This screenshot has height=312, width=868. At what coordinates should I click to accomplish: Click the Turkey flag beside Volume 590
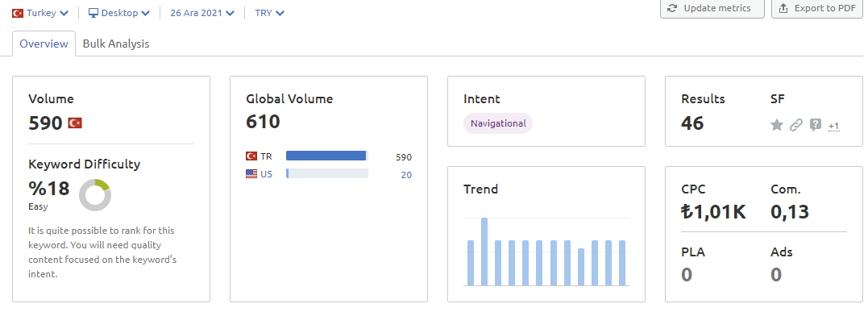click(x=75, y=123)
